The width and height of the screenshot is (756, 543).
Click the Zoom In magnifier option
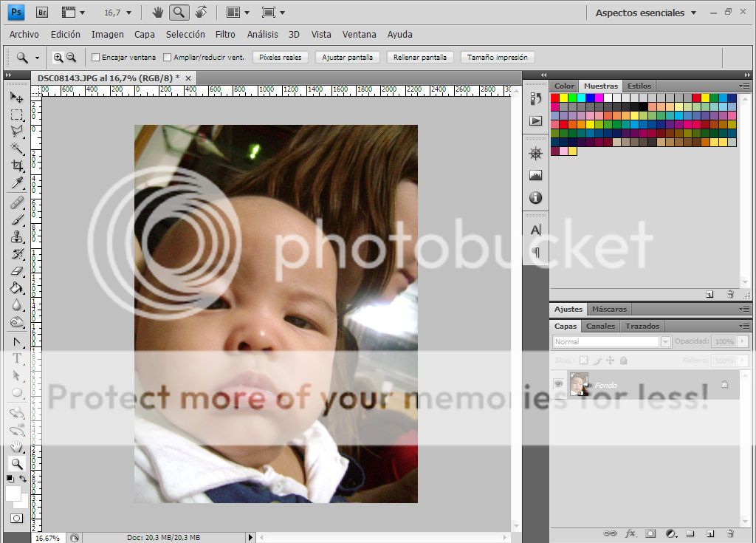pos(58,58)
